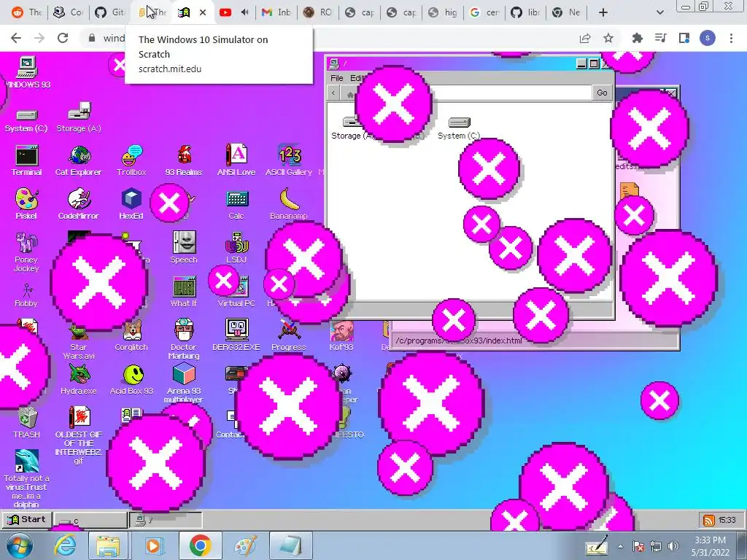Open the Star Wars.avi desktop icon

79,343
